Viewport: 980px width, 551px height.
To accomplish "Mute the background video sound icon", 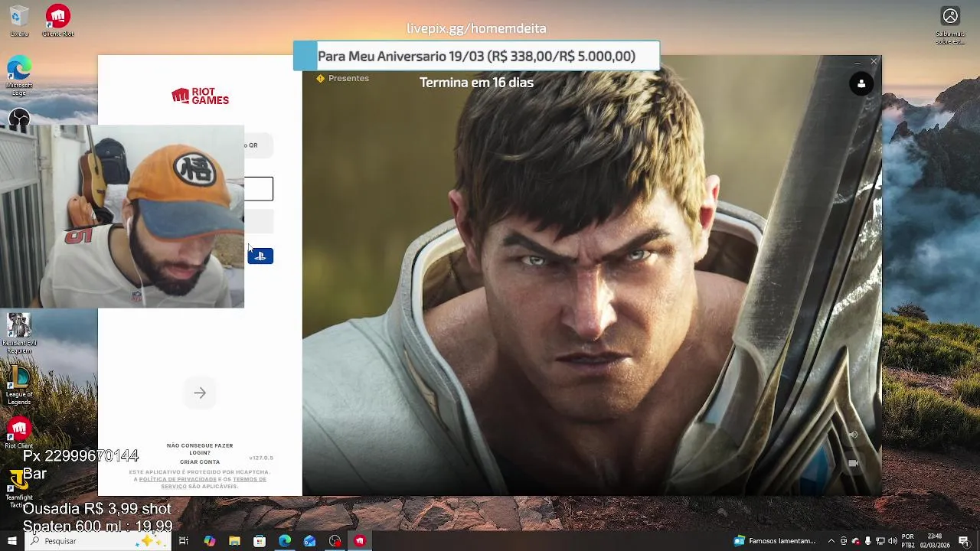I will [853, 435].
